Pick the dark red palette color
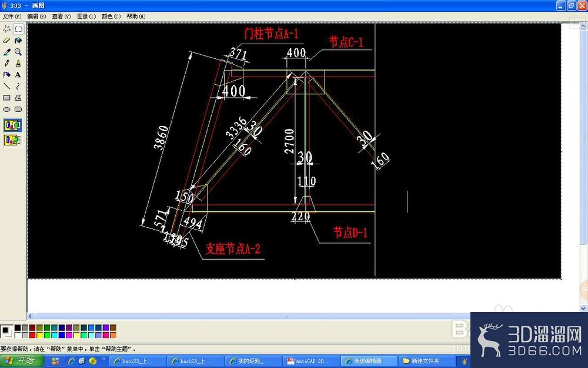Image resolution: width=588 pixels, height=368 pixels. coord(32,328)
